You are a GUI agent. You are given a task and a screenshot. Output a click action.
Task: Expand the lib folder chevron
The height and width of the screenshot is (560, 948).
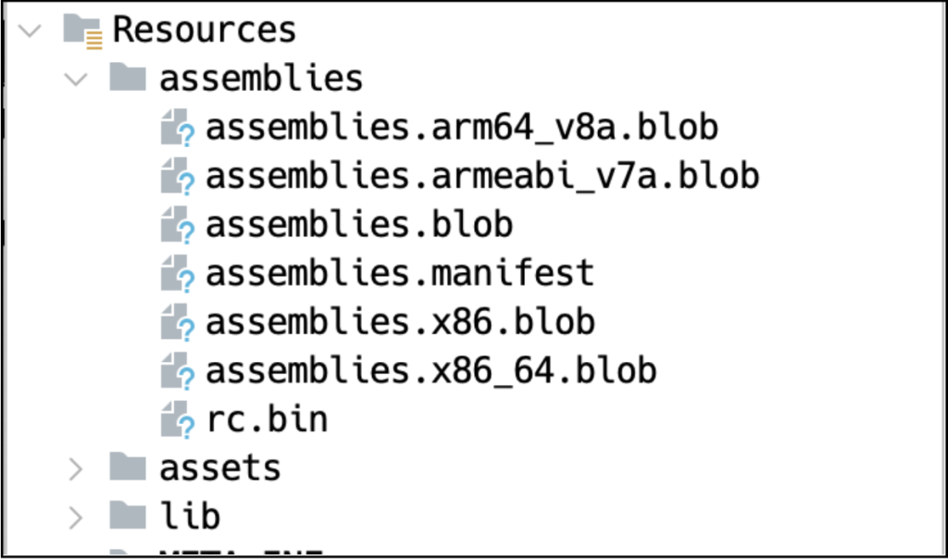point(77,516)
